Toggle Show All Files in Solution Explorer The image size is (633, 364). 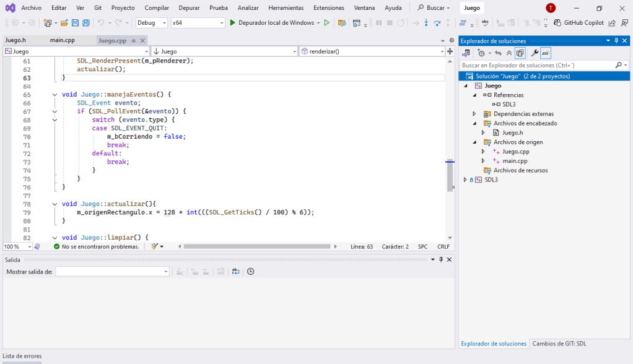pyautogui.click(x=520, y=53)
